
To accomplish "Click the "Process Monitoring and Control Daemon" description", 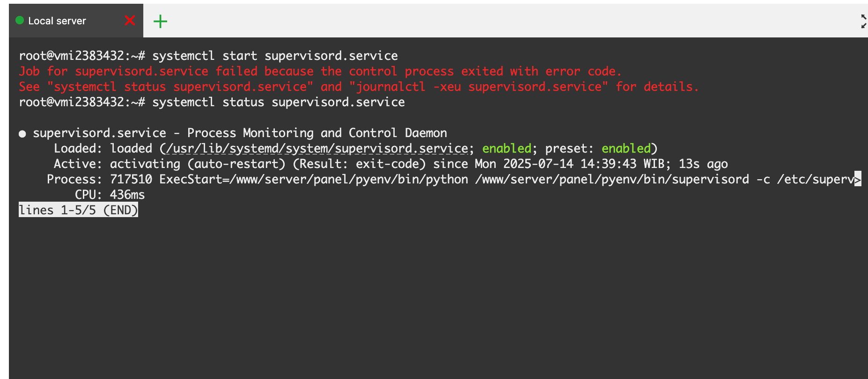I will [317, 133].
